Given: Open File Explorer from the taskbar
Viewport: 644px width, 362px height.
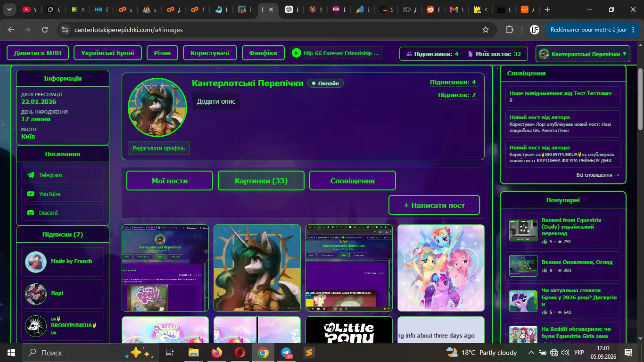Looking at the screenshot, I should point(194,353).
